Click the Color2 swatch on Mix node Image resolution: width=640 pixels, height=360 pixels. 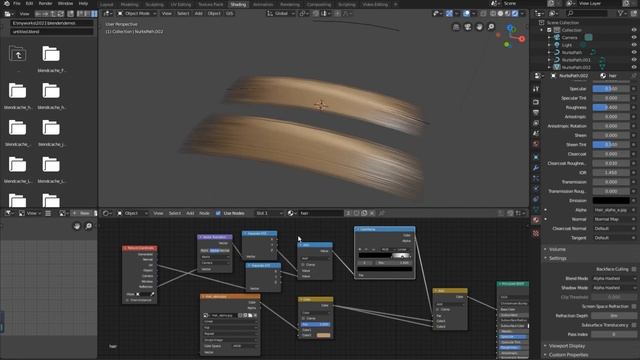(x=323, y=335)
